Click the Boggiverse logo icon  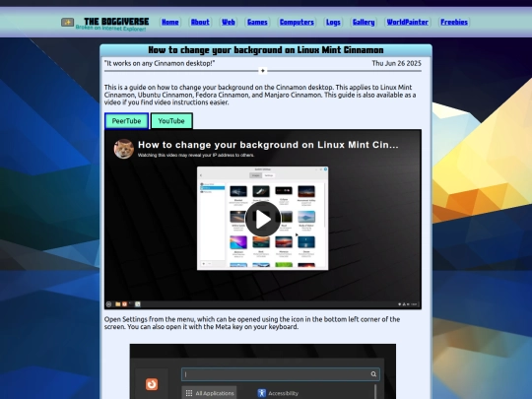pos(68,23)
